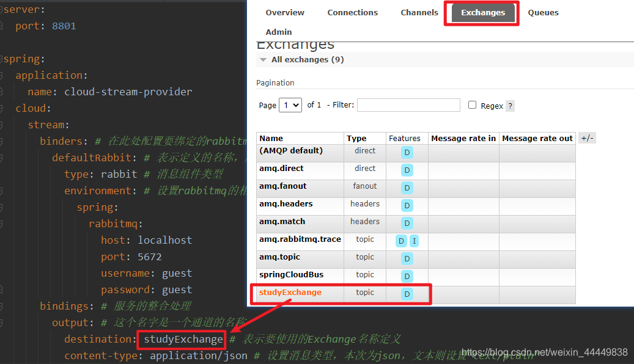Open the Channels tab
This screenshot has width=634, height=364.
[419, 13]
